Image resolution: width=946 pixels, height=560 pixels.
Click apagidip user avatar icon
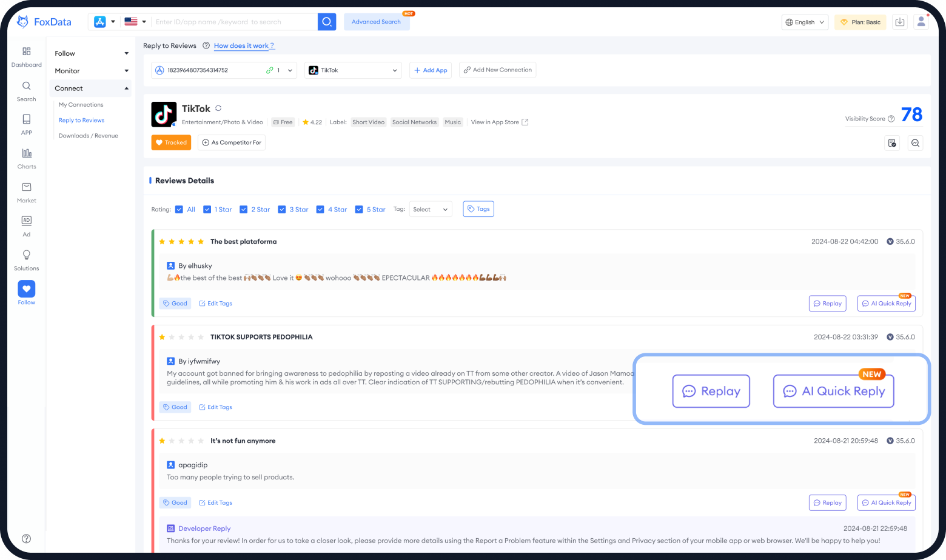170,465
